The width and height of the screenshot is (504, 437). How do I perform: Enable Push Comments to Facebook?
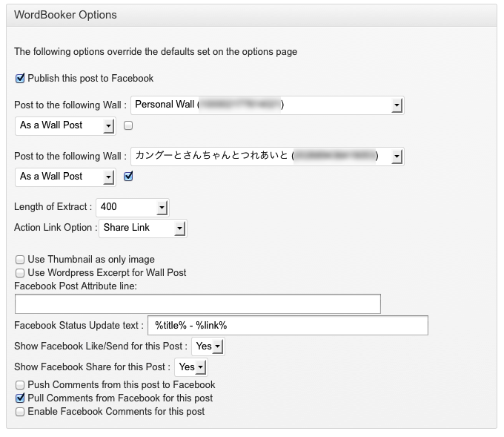pos(20,385)
